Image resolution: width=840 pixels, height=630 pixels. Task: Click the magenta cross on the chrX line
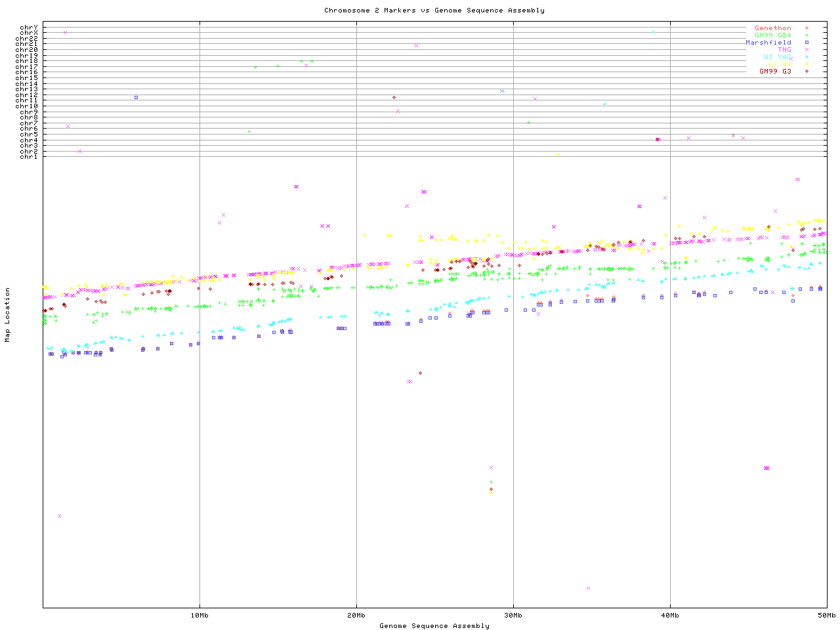click(65, 32)
